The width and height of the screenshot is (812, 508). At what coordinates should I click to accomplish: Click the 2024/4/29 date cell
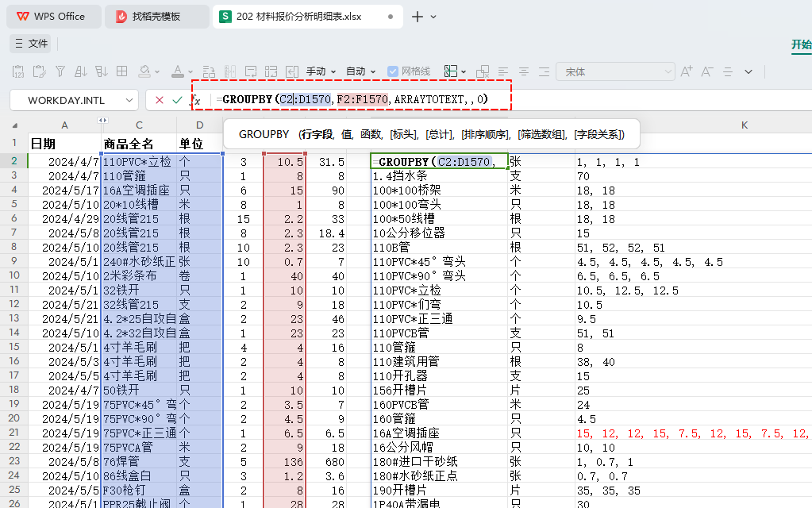[x=64, y=218]
